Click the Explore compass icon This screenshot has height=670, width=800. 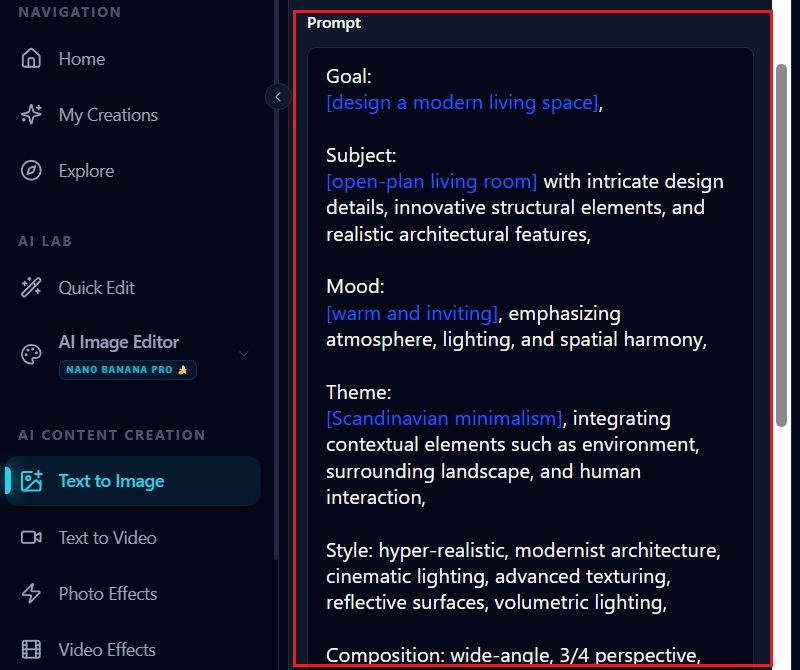pos(31,170)
